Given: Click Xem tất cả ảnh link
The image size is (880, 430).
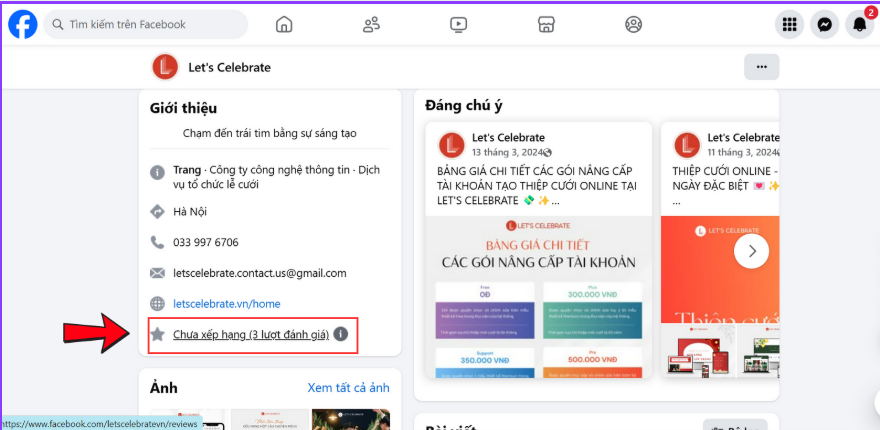Looking at the screenshot, I should pos(349,388).
